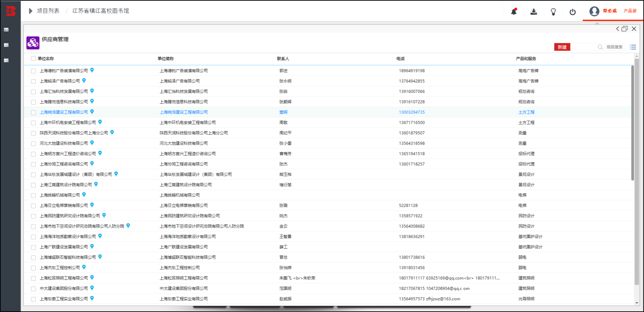Click the search magnifier icon
Viewport: 644px width, 312px height.
[x=600, y=47]
